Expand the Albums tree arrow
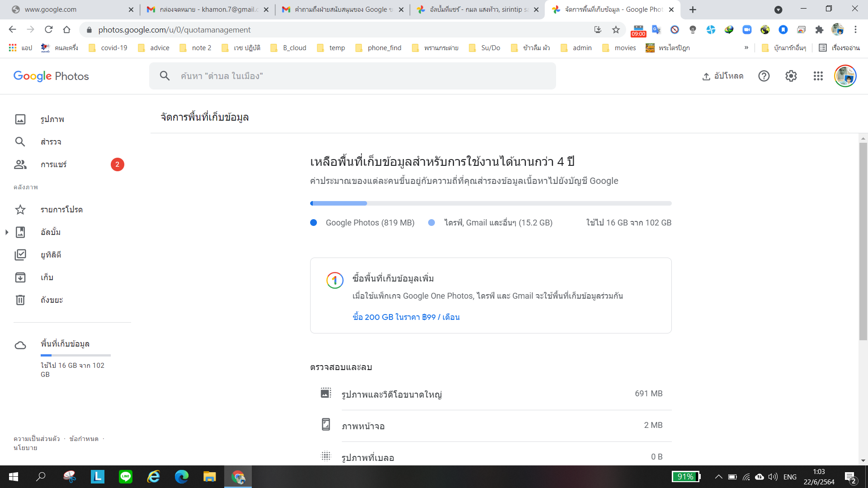Image resolution: width=868 pixels, height=488 pixels. click(7, 232)
